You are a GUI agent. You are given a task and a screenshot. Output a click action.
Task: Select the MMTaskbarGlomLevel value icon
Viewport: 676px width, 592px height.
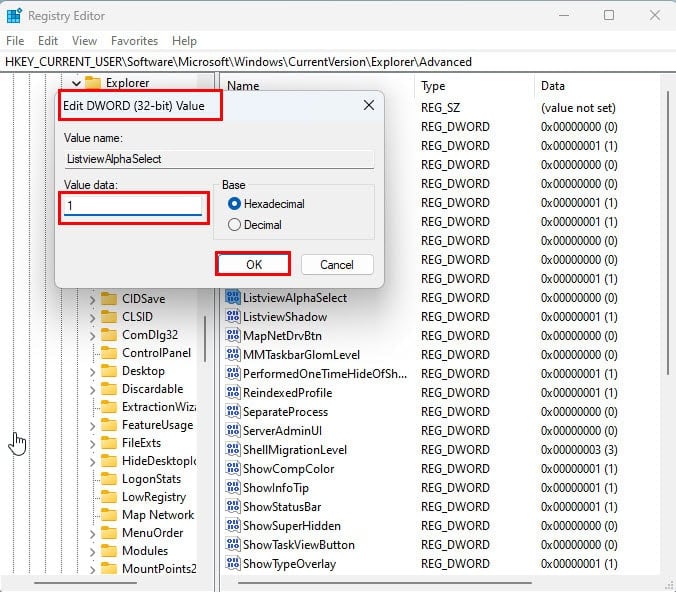233,354
